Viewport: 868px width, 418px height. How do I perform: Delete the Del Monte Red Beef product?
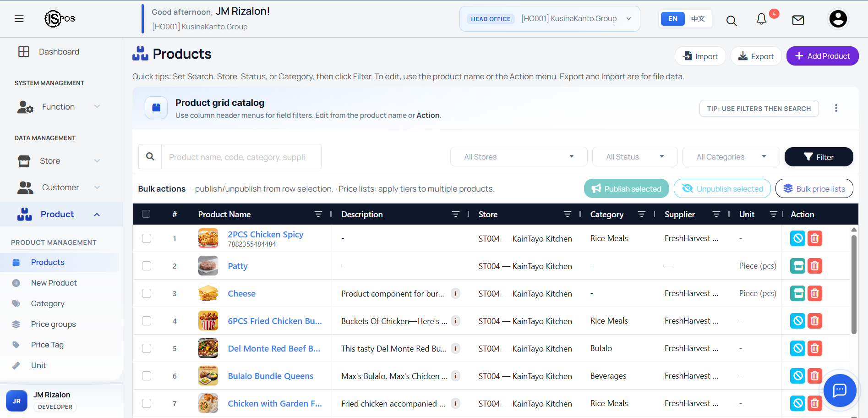[815, 348]
